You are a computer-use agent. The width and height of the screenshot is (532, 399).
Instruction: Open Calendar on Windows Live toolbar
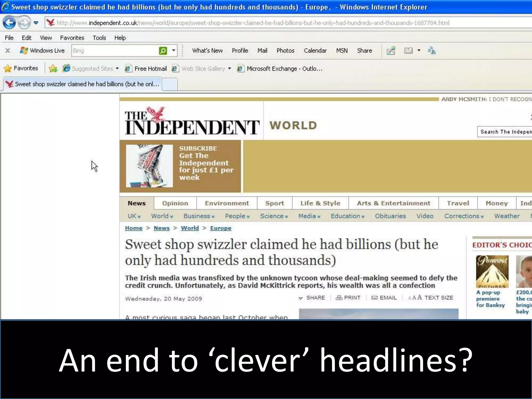pos(315,51)
